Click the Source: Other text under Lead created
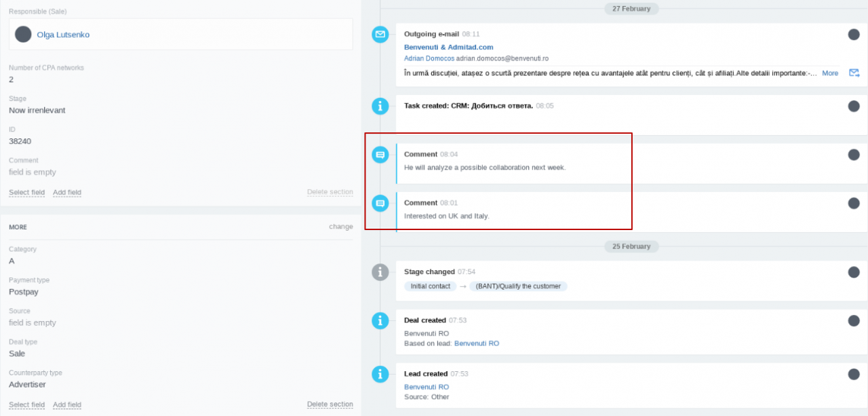The image size is (868, 416). [427, 397]
